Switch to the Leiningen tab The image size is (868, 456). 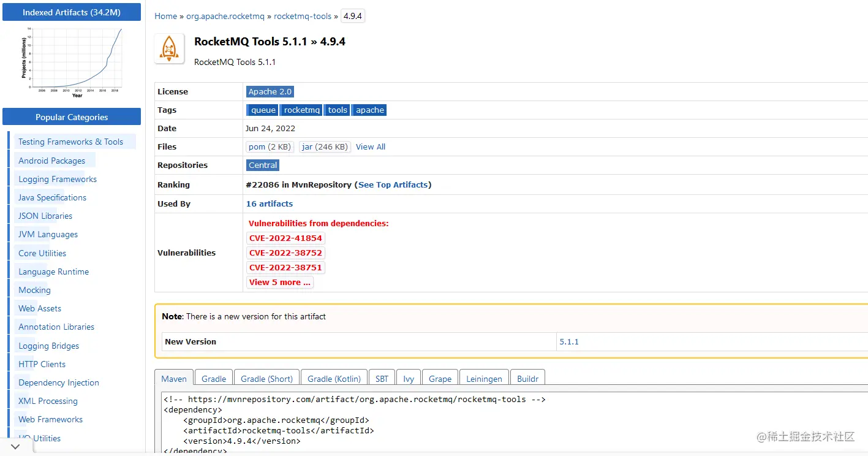click(x=484, y=379)
